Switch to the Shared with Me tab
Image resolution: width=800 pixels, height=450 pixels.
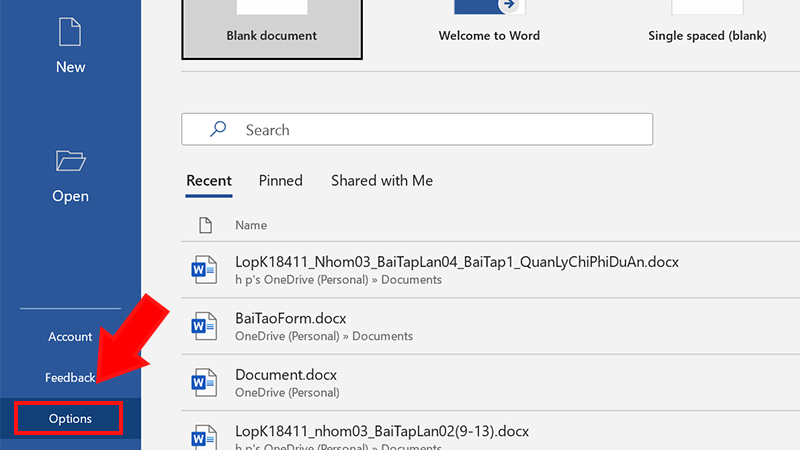pyautogui.click(x=382, y=181)
